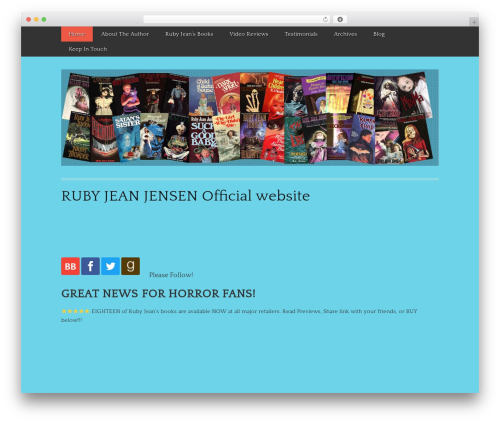Open Video Reviews page
Image resolution: width=500 pixels, height=423 pixels.
point(249,34)
